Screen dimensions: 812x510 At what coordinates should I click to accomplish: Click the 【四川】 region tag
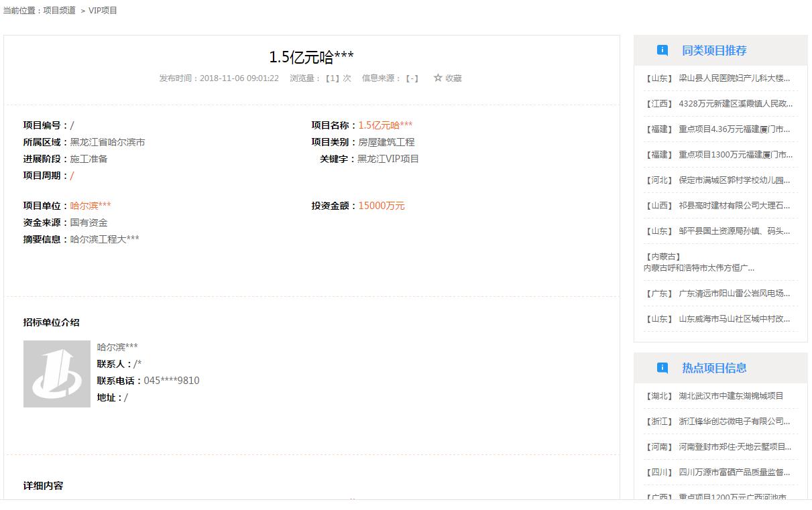[658, 472]
